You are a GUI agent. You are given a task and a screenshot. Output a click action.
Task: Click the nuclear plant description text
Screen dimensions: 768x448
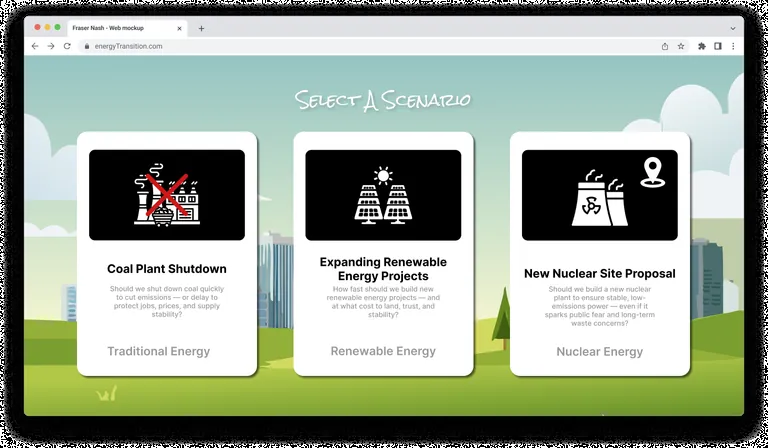click(x=600, y=307)
